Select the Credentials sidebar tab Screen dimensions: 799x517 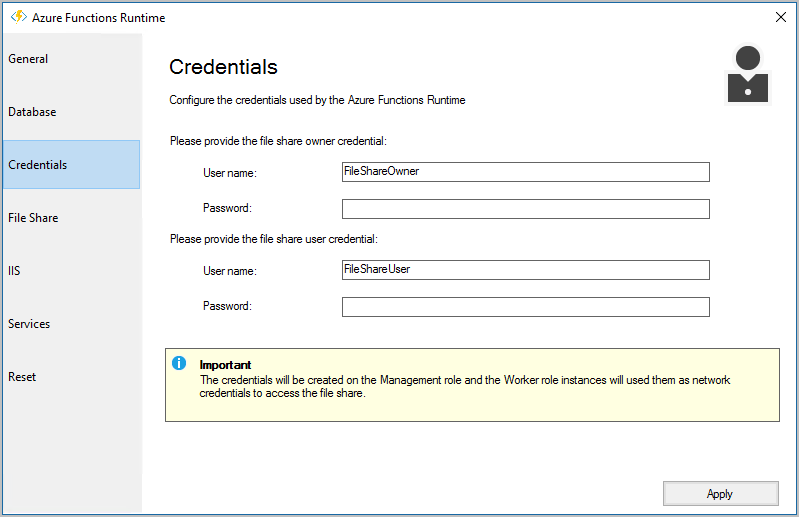(71, 165)
